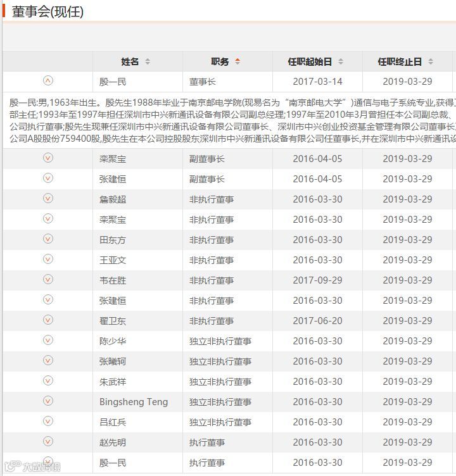Click the 职务 column header text

220,61
